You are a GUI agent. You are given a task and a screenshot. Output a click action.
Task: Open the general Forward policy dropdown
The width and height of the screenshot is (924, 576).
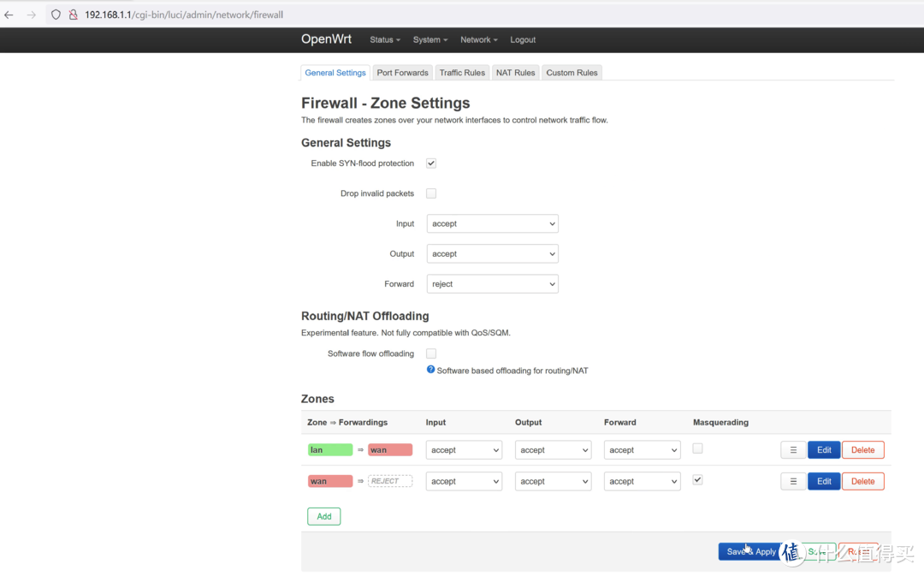click(493, 283)
